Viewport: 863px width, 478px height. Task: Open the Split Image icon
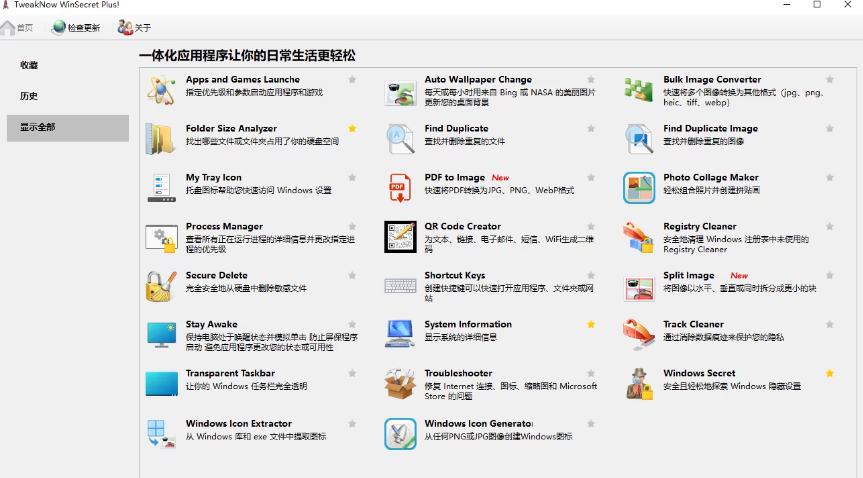(x=639, y=287)
